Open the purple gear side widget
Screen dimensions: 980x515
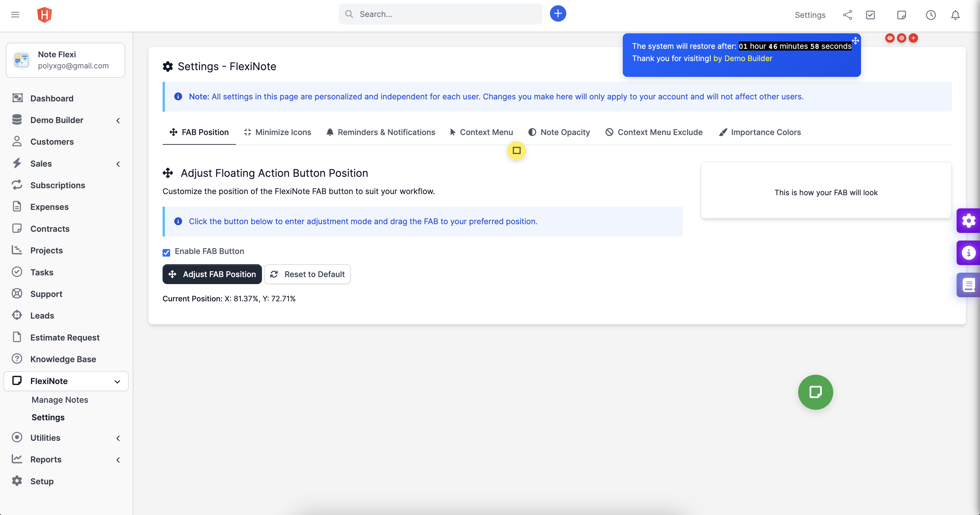[968, 221]
